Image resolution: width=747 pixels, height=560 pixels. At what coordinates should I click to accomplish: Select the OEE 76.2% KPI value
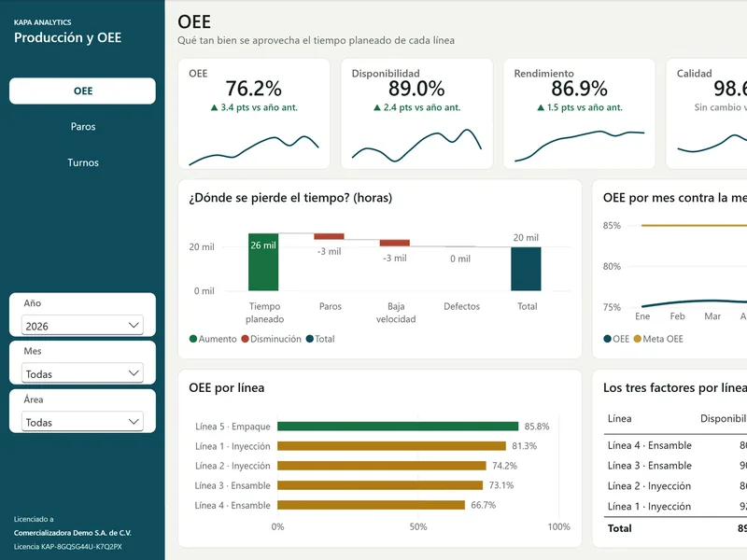click(x=253, y=89)
